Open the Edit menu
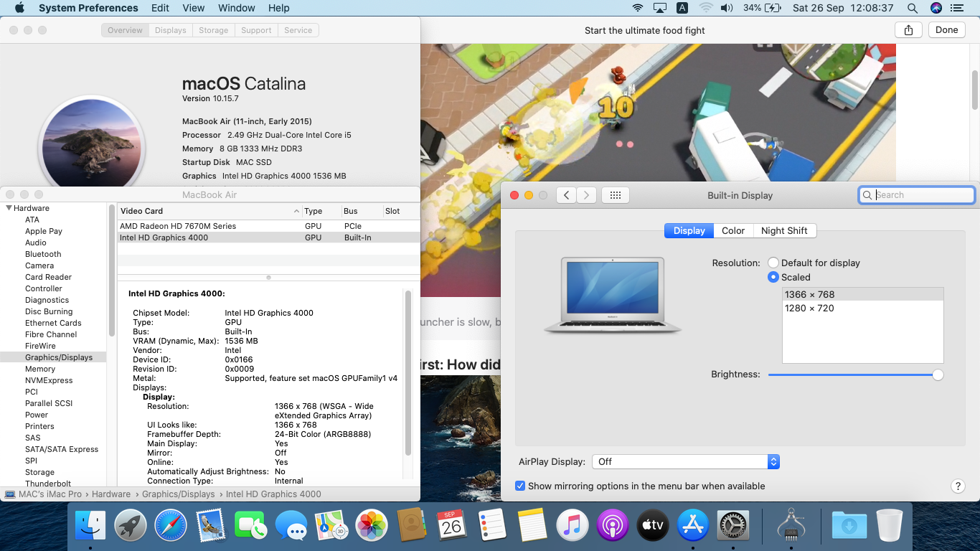The height and width of the screenshot is (551, 980). [x=161, y=8]
